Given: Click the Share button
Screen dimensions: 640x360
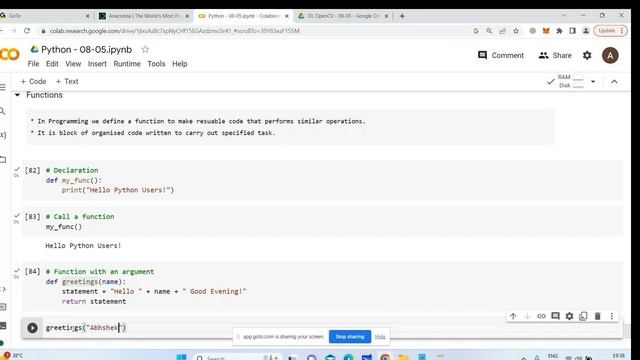Looking at the screenshot, I should click(x=555, y=55).
